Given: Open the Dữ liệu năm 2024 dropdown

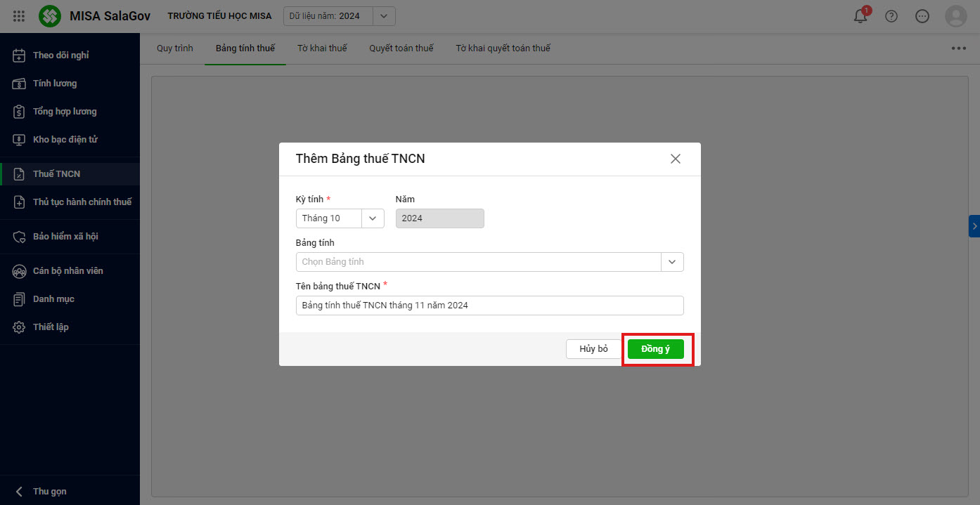Looking at the screenshot, I should (x=383, y=16).
